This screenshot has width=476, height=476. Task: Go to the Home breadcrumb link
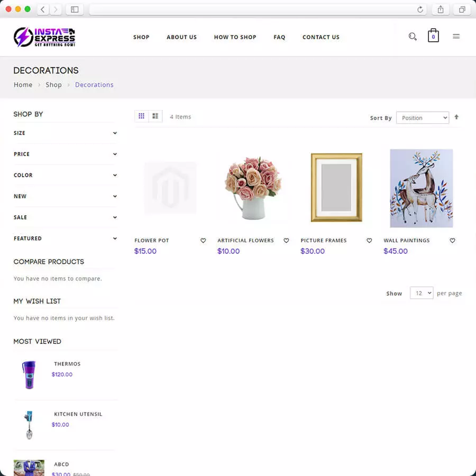tap(23, 85)
